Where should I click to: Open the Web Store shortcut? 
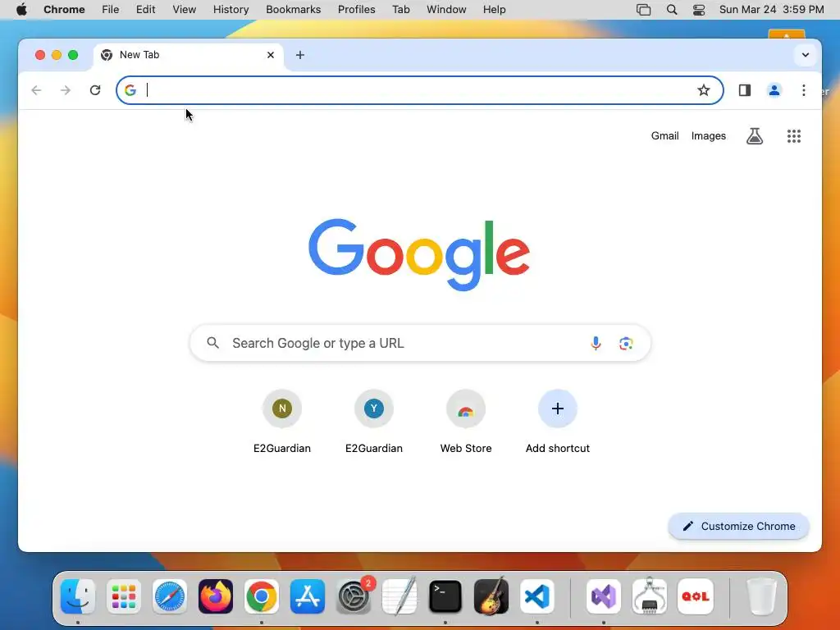(466, 422)
